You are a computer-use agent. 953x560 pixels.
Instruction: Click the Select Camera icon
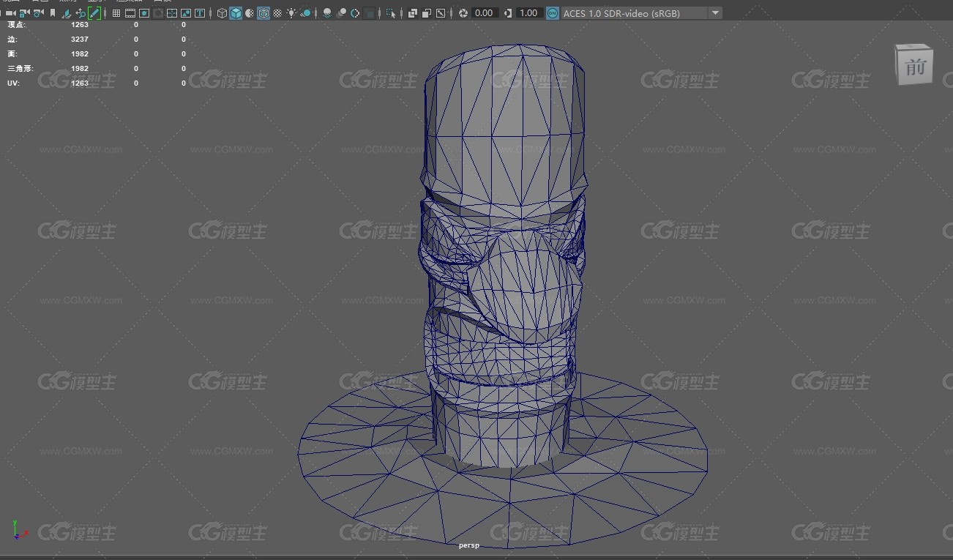(x=10, y=13)
